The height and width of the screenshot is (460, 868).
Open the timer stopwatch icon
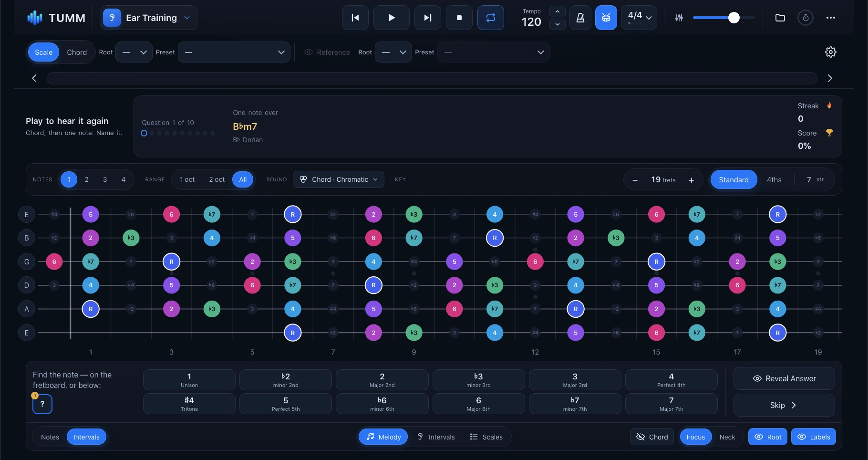coord(806,18)
